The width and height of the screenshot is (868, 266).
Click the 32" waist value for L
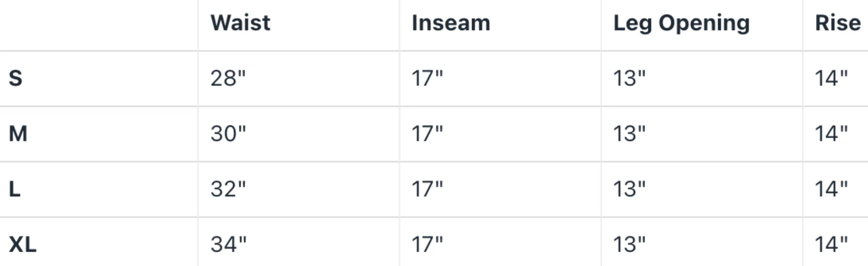[228, 189]
